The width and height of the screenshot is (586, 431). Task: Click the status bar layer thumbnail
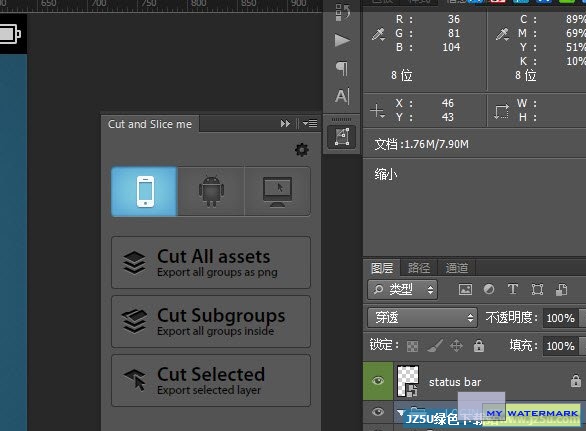(x=408, y=381)
